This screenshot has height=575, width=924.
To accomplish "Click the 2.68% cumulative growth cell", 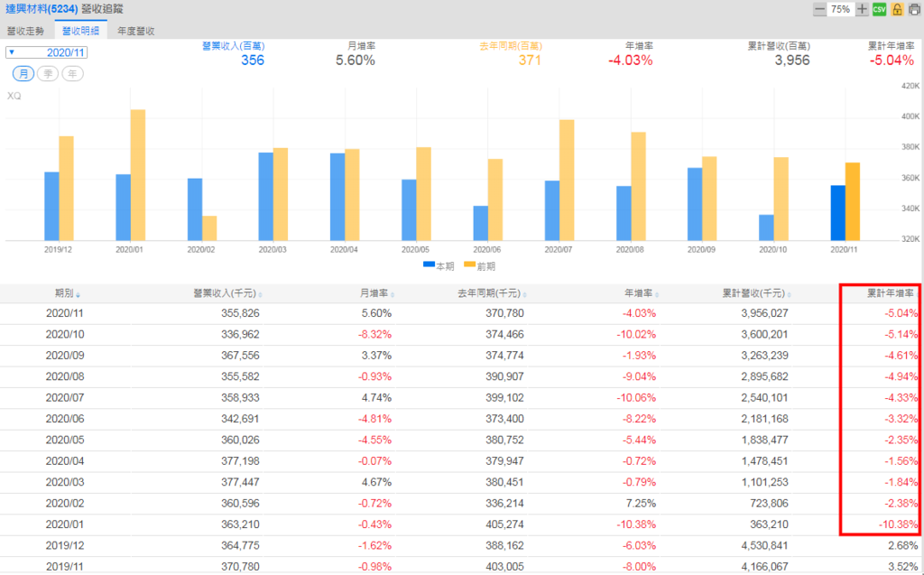I will point(902,545).
